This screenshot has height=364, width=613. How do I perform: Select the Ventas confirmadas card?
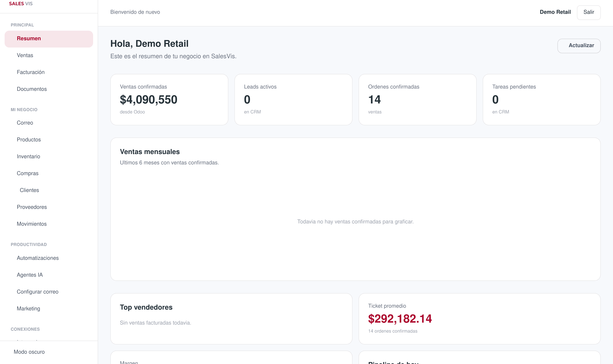[169, 100]
